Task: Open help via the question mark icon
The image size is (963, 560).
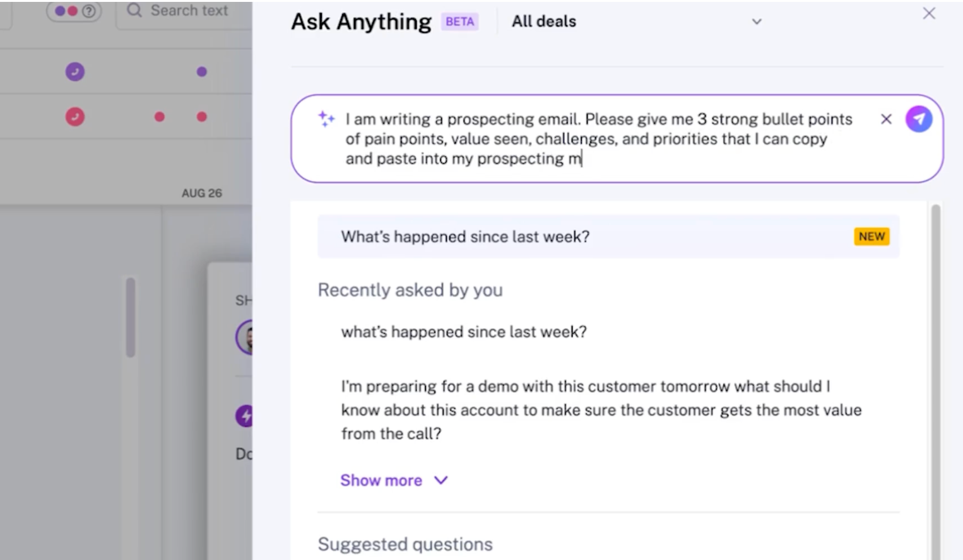Action: (90, 10)
